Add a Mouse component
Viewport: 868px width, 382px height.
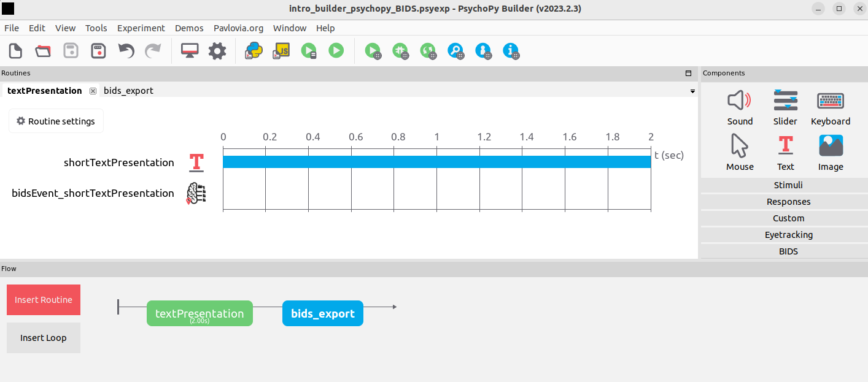pyautogui.click(x=740, y=153)
